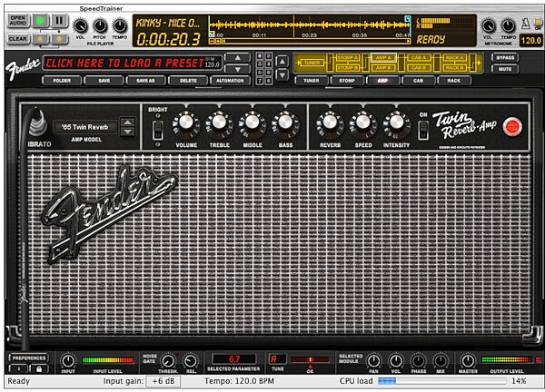Viewport: 545px width, 392px height.
Task: Zoom out the waveform with minus icon
Action: pos(212,42)
